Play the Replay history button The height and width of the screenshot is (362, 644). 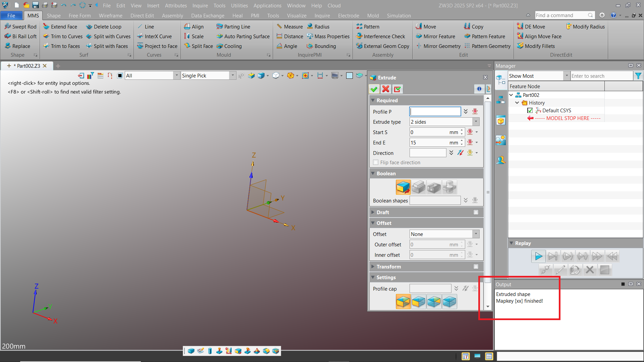click(x=538, y=256)
